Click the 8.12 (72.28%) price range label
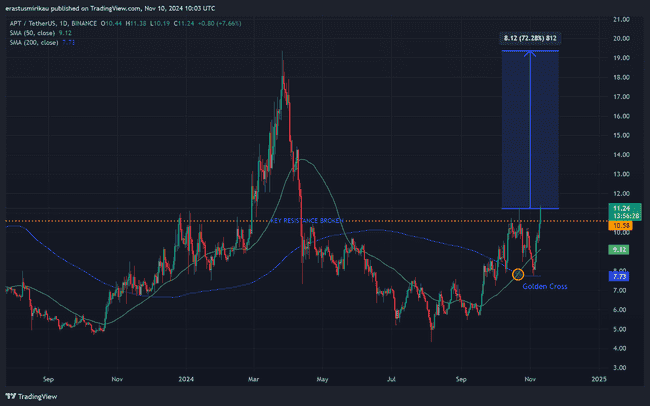The width and height of the screenshot is (650, 406). (529, 40)
